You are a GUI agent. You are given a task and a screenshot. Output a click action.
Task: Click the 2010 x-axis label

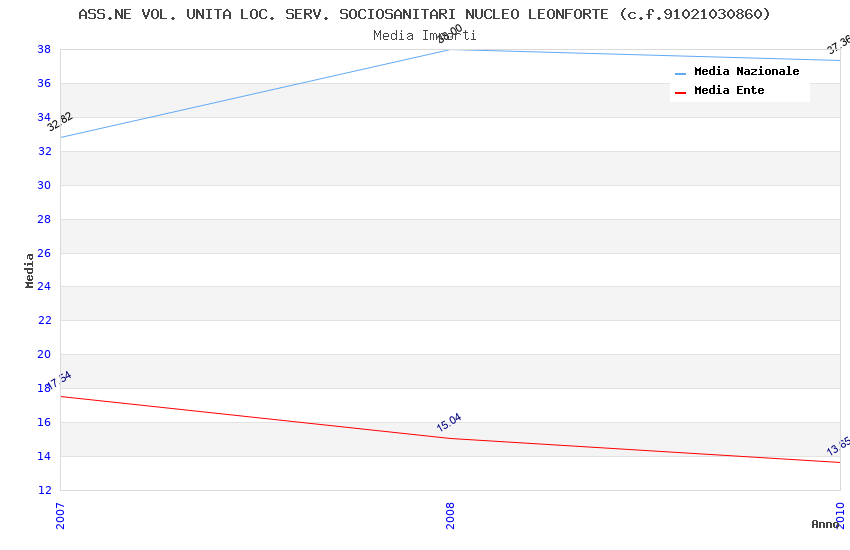(x=840, y=516)
